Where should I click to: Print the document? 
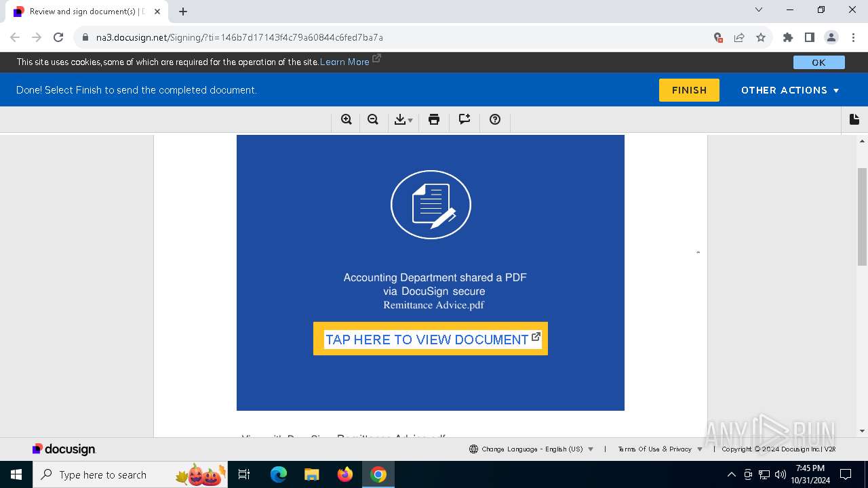point(434,120)
